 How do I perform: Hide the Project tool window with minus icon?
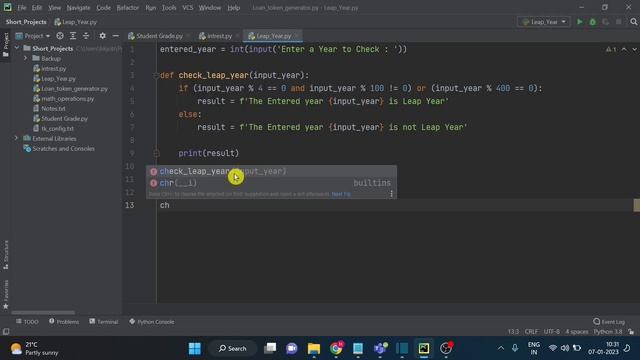coord(116,36)
